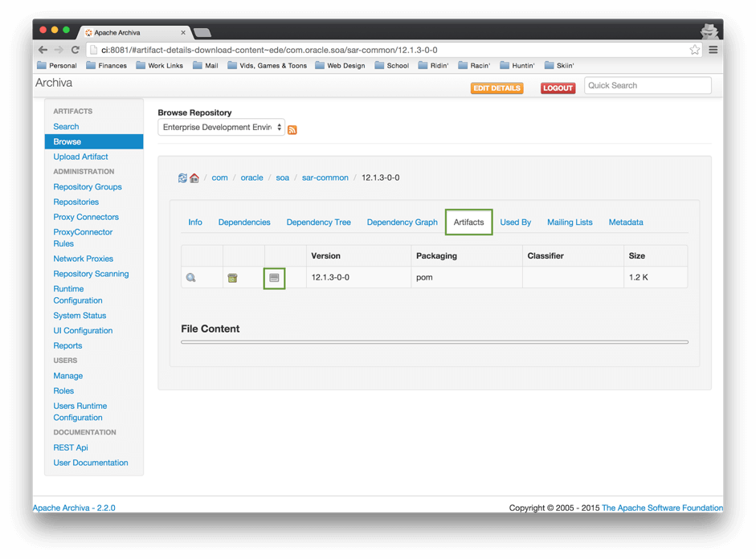The height and width of the screenshot is (559, 756).
Task: Open Web Design bookmarks folder
Action: tap(340, 66)
